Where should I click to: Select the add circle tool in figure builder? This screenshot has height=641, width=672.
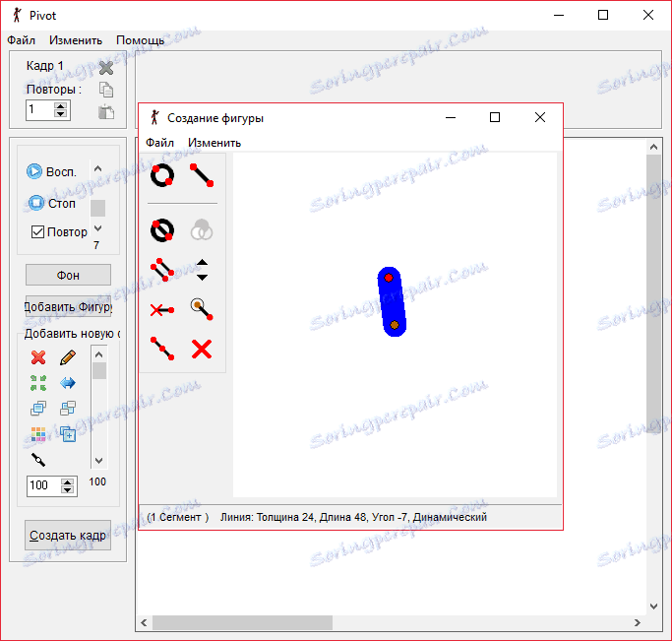tap(162, 175)
